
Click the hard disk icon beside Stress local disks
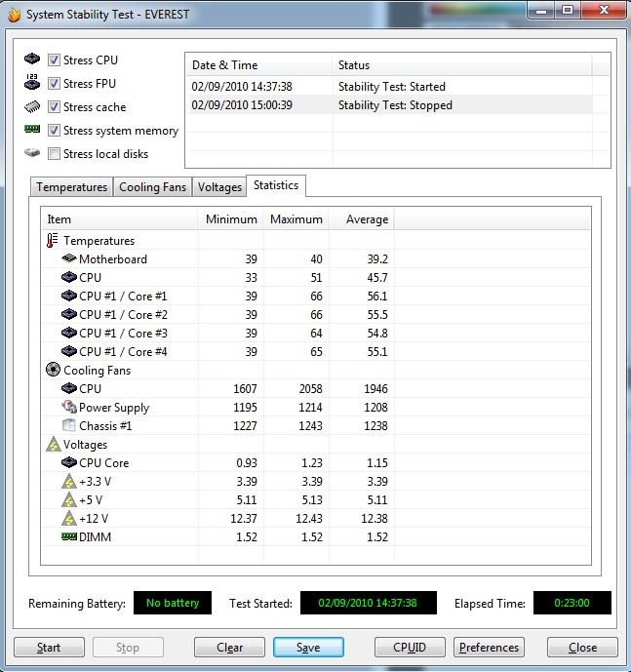coord(32,152)
